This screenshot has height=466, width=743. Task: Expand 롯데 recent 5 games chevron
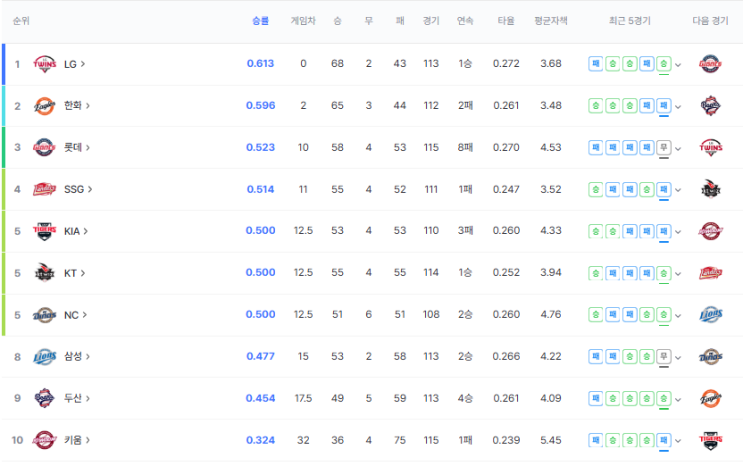tap(678, 149)
